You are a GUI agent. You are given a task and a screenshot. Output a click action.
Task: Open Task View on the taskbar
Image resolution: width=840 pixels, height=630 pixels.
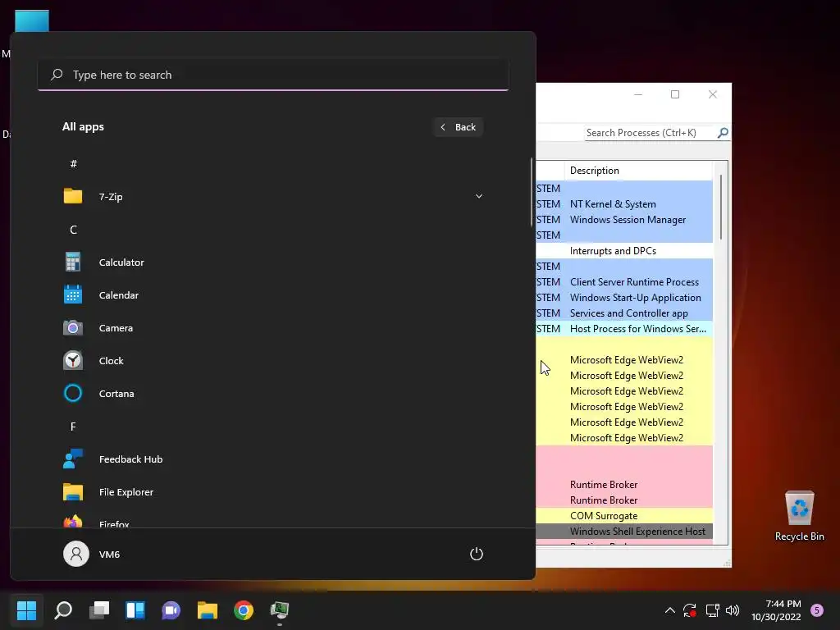pos(99,609)
